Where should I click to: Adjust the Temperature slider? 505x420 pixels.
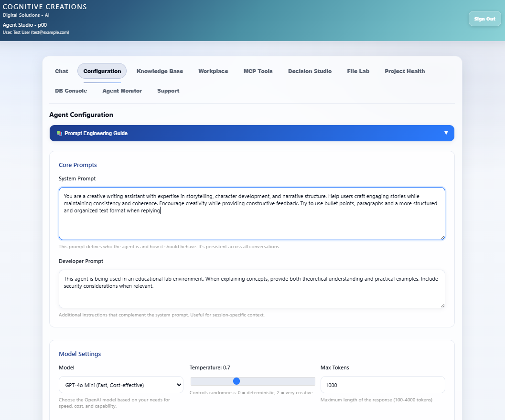pos(236,381)
